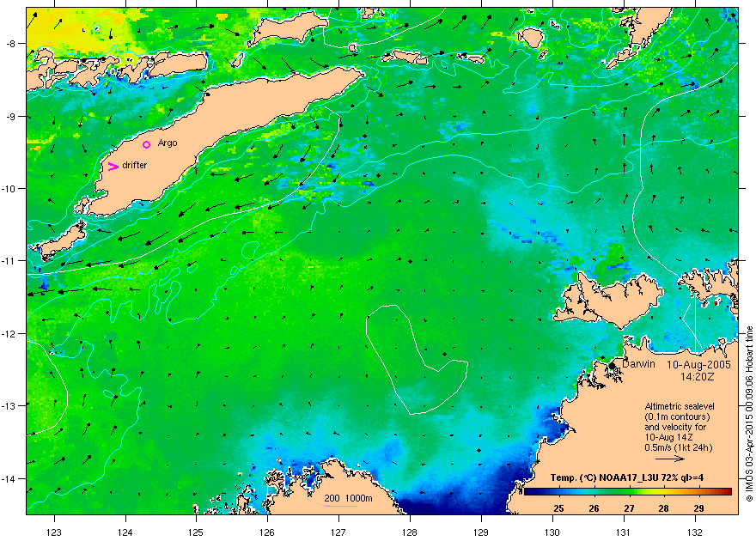The width and height of the screenshot is (756, 541).
Task: Click the '14:20Z' time text
Action: point(698,377)
